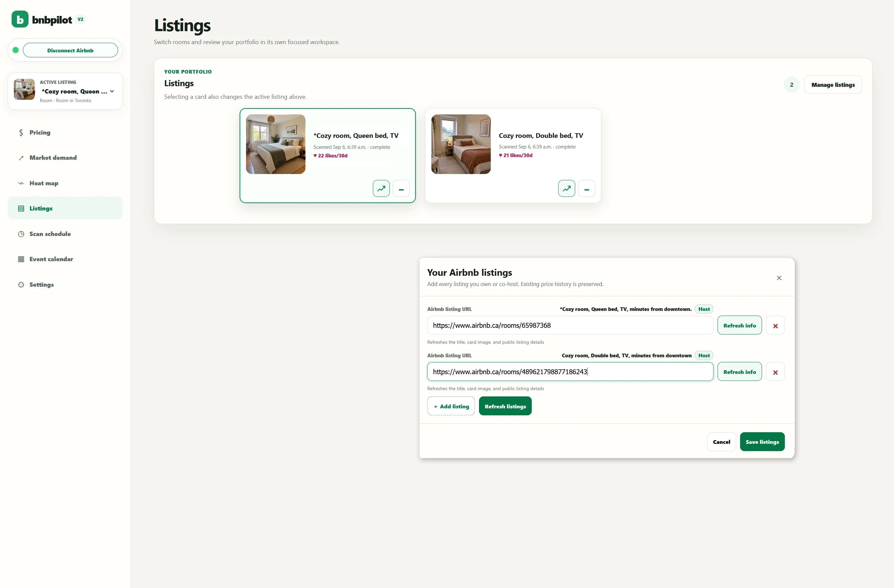Open Market demand in the sidebar
This screenshot has width=894, height=588.
[x=65, y=157]
